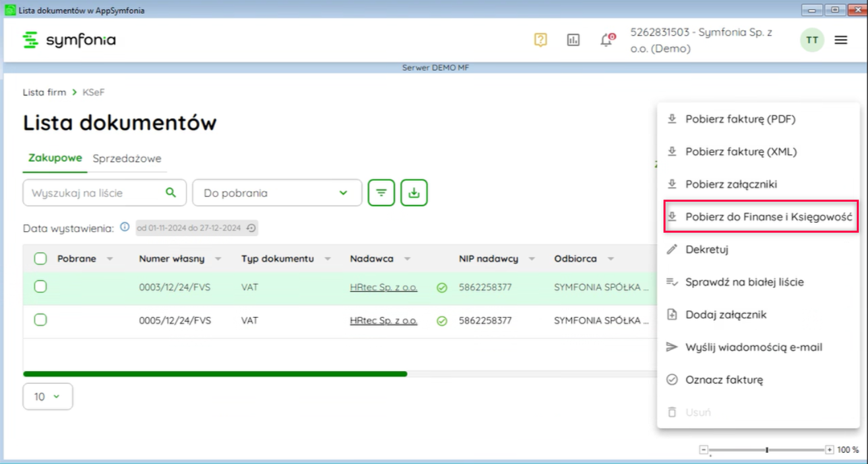Click the green download icon button
868x464 pixels.
[414, 193]
